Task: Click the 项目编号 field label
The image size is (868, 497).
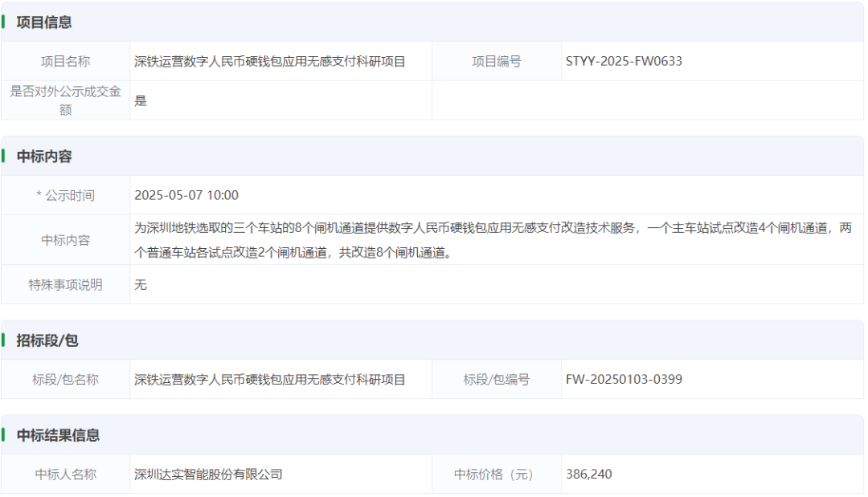Action: pyautogui.click(x=497, y=61)
